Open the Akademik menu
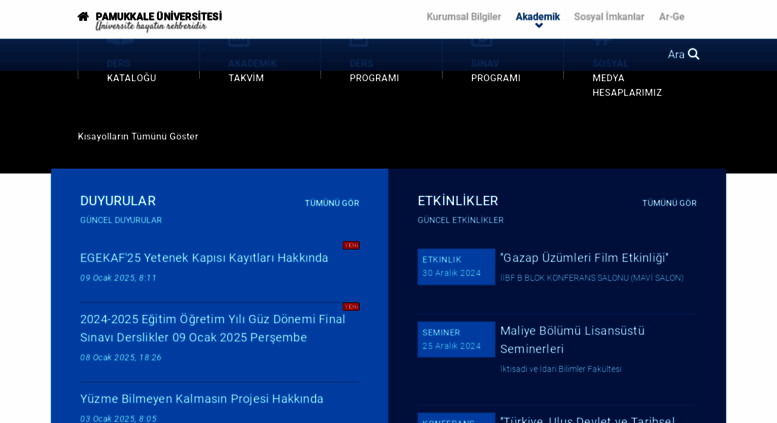 click(x=537, y=17)
